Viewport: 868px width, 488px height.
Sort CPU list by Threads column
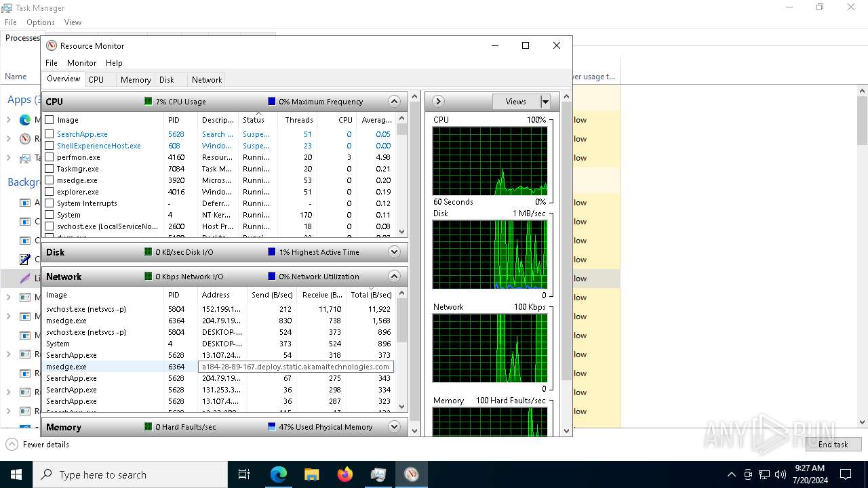click(x=298, y=120)
